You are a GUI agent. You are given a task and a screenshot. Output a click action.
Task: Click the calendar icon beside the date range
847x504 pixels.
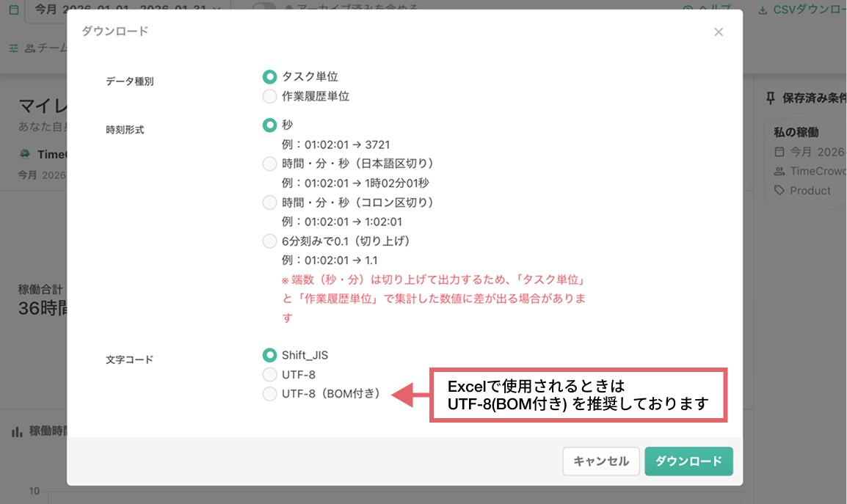tap(12, 10)
